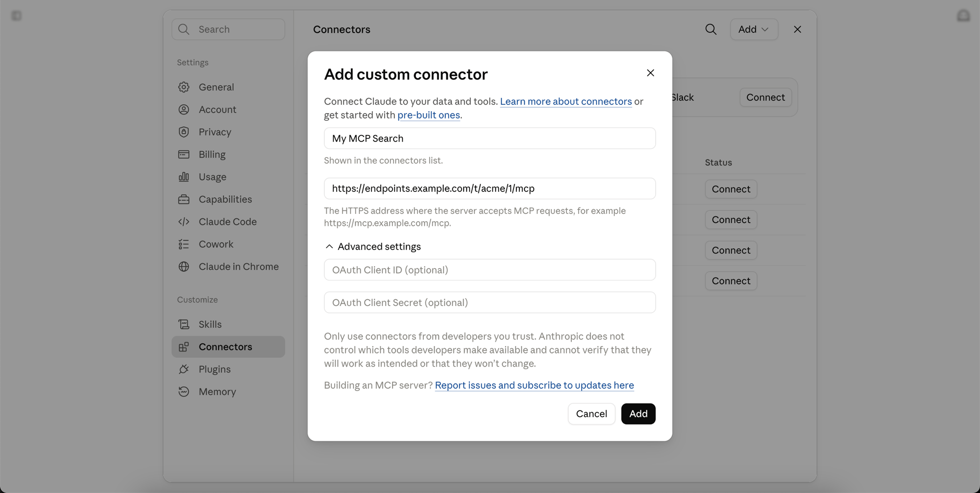
Task: Click the Connectors blocks icon
Action: click(184, 347)
